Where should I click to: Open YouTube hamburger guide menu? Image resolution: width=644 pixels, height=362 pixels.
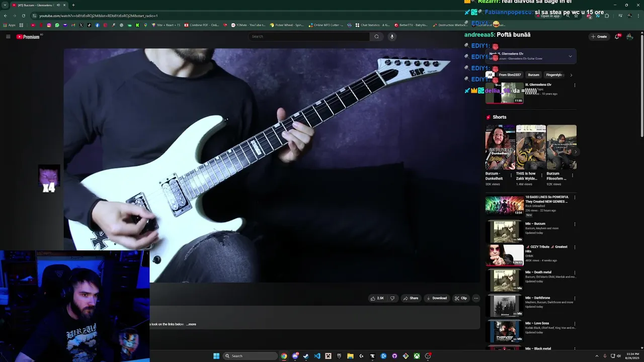(x=8, y=37)
